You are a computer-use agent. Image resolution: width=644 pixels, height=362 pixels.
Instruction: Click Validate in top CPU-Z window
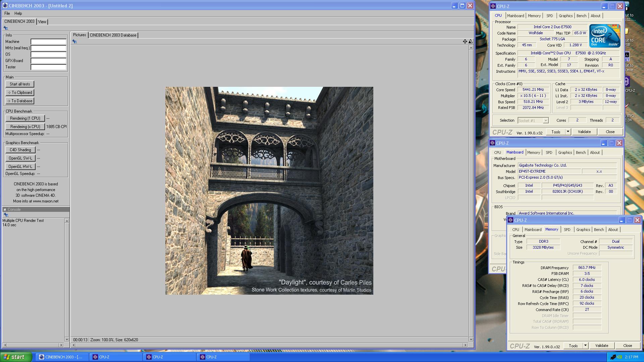tap(584, 132)
